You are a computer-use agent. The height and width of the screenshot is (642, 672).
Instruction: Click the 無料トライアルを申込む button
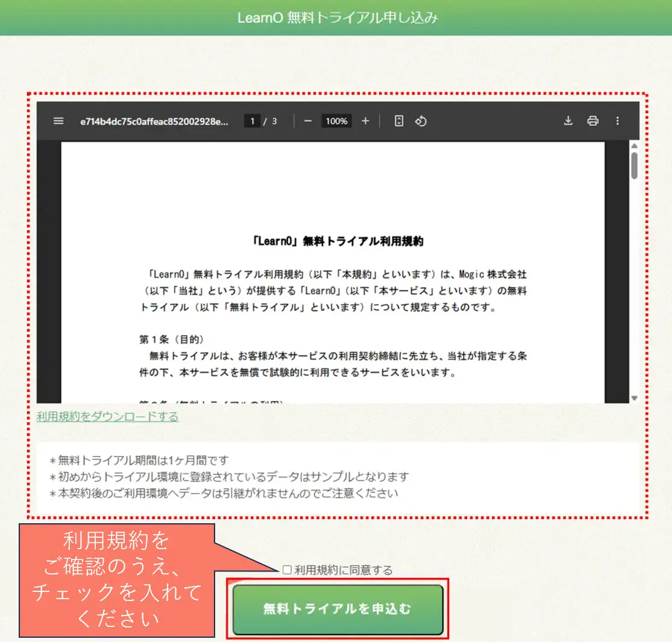pos(338,609)
